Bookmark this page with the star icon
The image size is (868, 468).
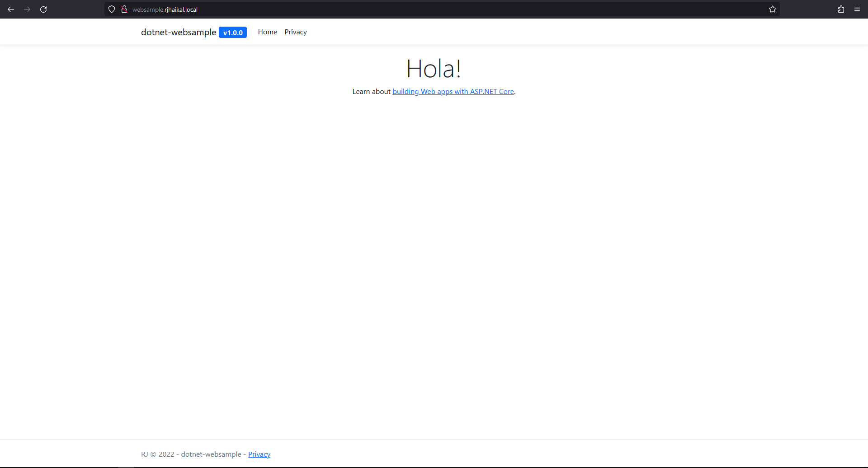tap(773, 9)
